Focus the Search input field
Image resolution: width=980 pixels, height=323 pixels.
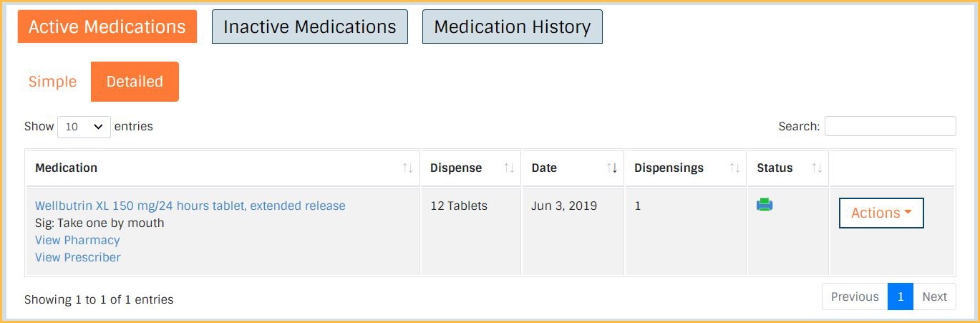[x=890, y=126]
